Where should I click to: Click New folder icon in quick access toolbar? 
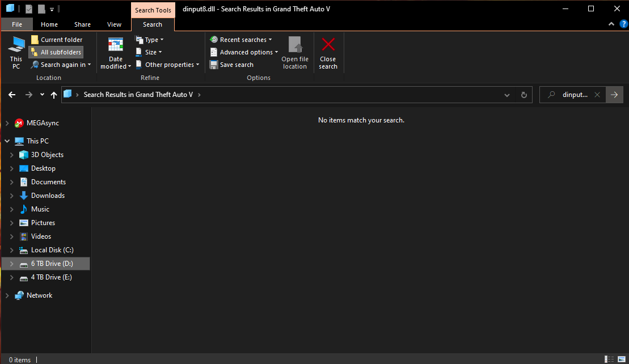pos(41,9)
